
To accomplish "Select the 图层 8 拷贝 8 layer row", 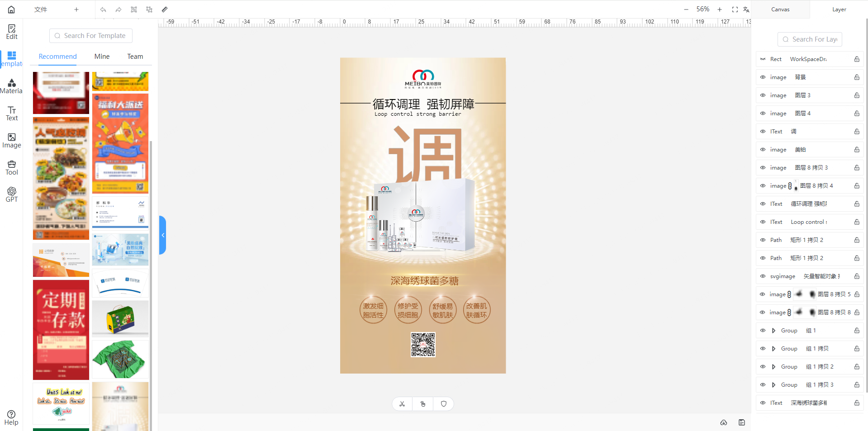I will 810,313.
